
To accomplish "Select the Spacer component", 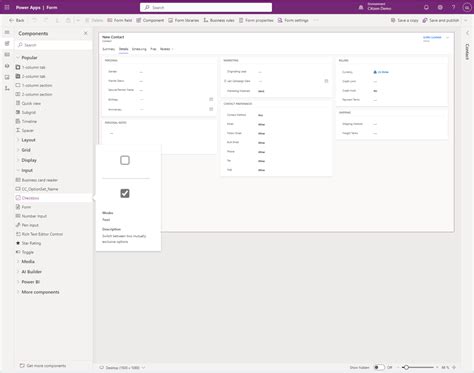I will coord(25,130).
